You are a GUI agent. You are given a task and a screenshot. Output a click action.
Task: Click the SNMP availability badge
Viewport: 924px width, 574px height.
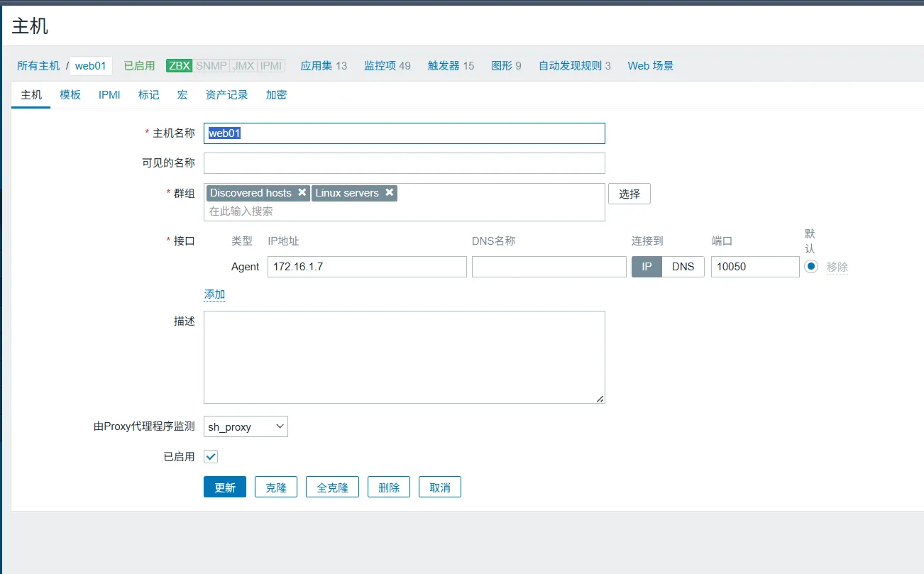point(211,66)
